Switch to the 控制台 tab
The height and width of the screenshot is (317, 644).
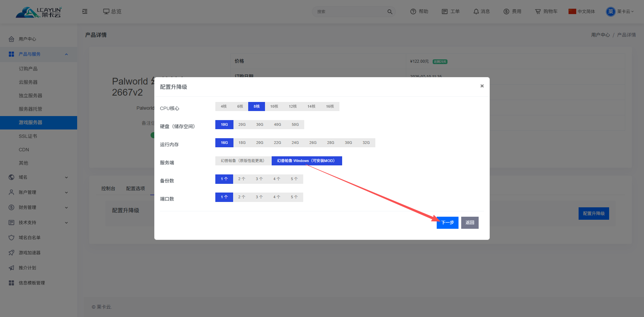108,189
